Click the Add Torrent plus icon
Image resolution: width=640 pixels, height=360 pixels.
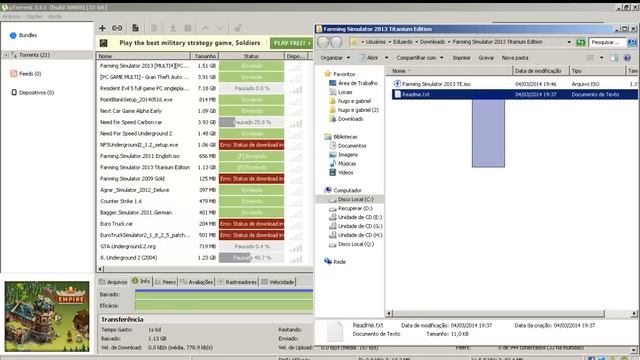[102, 28]
